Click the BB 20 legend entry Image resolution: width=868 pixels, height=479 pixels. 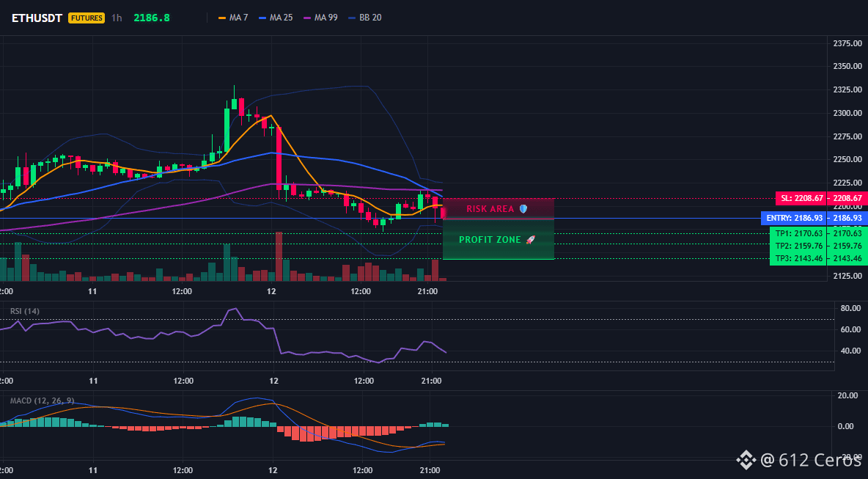(x=365, y=18)
